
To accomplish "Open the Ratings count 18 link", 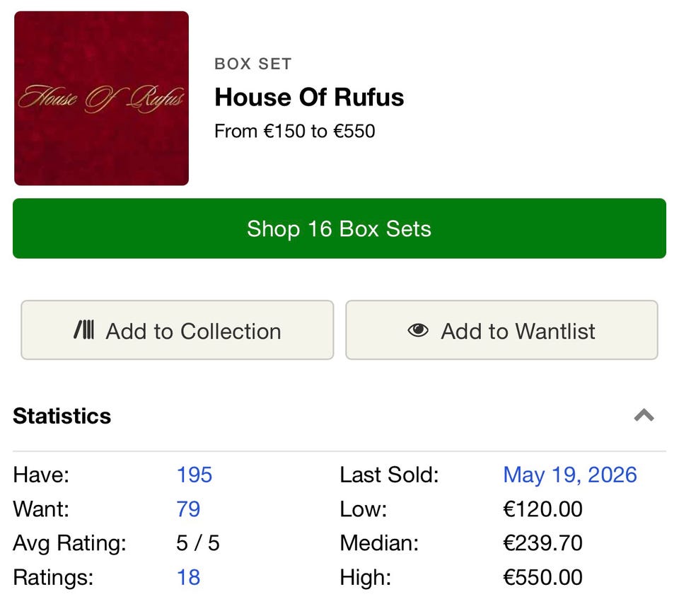I will pos(188,577).
